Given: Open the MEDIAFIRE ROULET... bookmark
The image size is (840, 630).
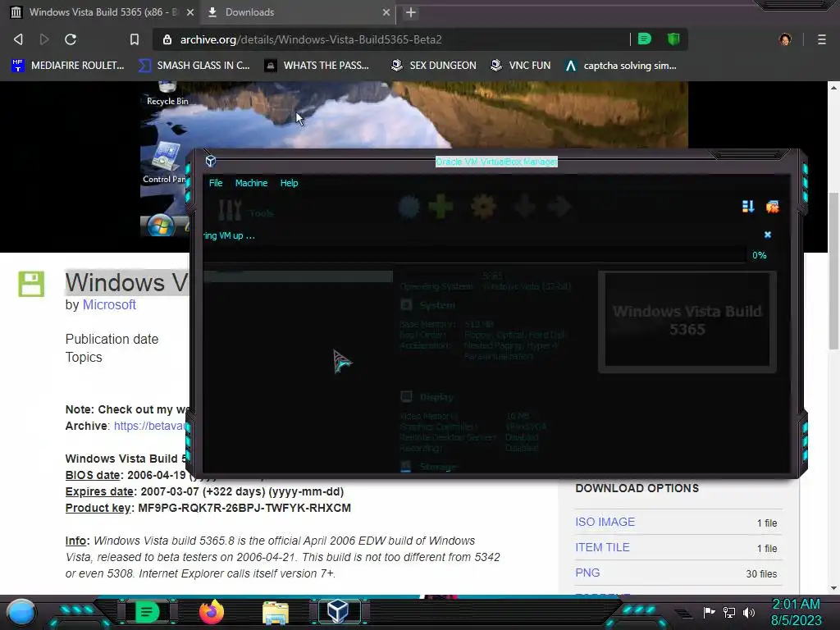Looking at the screenshot, I should [68, 66].
